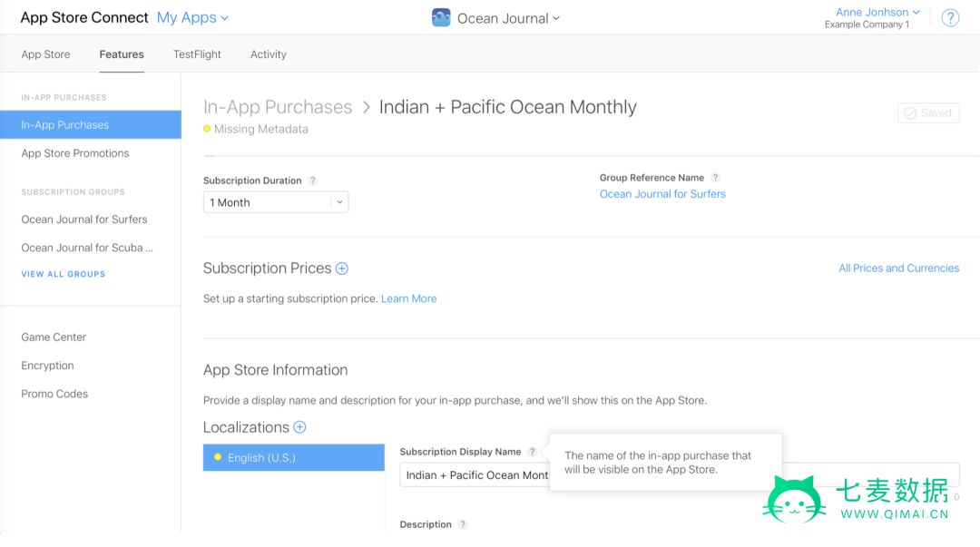Click Learn More link under Subscription Prices
Viewport: 980px width, 547px height.
tap(408, 298)
